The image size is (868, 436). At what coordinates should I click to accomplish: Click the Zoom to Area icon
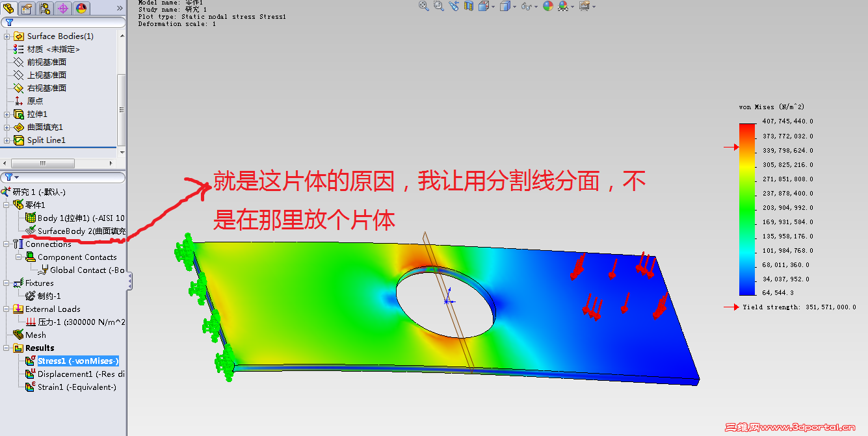pos(439,6)
